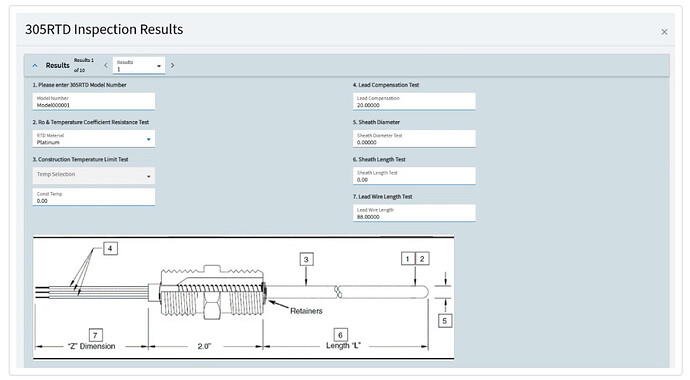Click the Lead Compensation input field
The height and width of the screenshot is (380, 690).
414,102
